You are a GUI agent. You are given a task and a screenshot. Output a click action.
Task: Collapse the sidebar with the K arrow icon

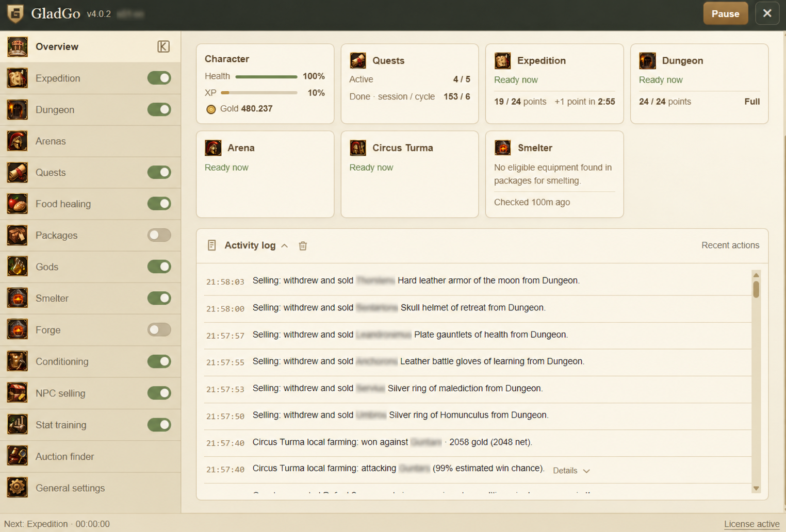click(x=163, y=46)
